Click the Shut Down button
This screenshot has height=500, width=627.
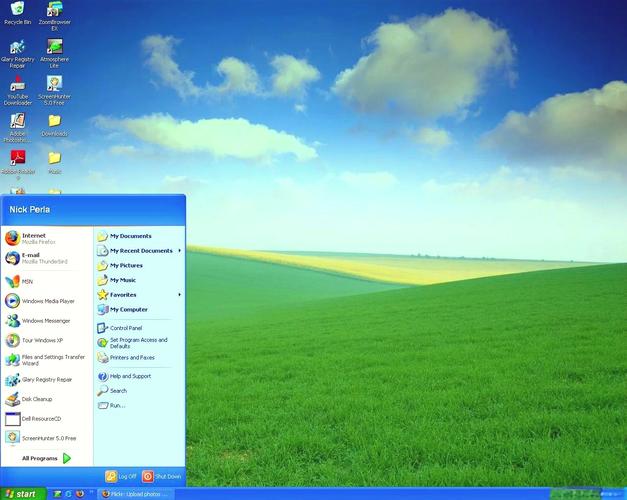click(x=162, y=477)
